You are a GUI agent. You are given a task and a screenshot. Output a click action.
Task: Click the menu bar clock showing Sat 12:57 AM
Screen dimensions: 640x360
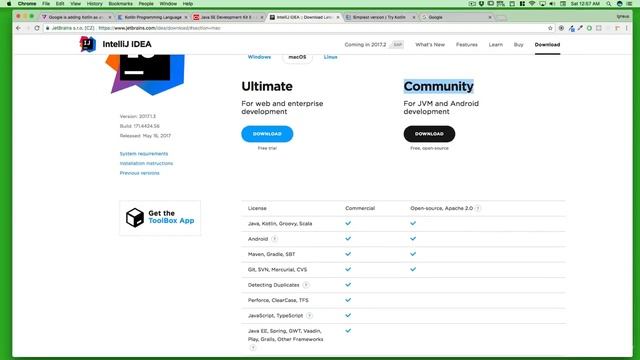(x=585, y=4)
